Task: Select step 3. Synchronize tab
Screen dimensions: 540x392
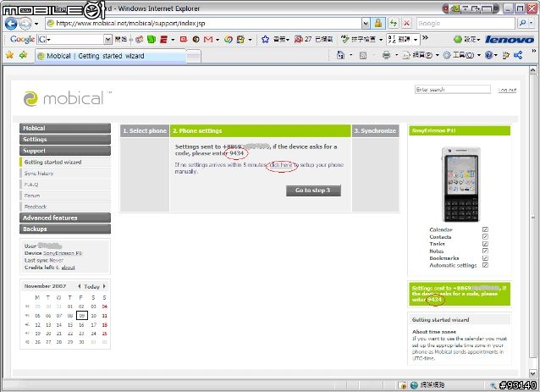Action: click(x=375, y=131)
